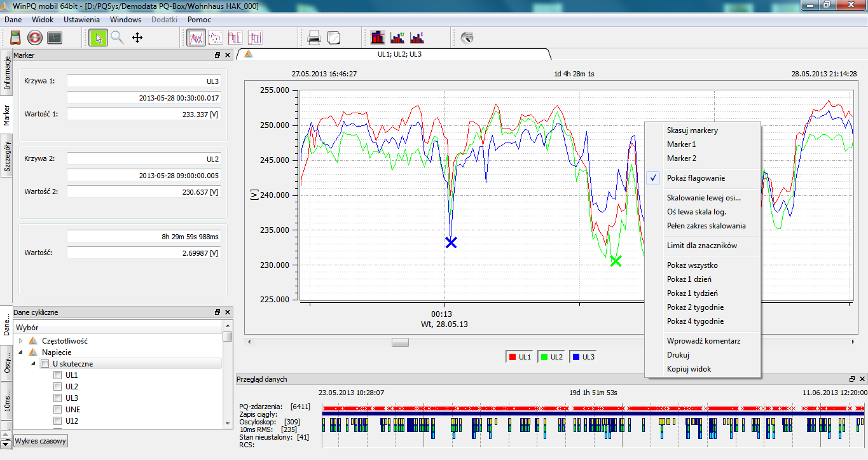Expand the Częstotliwość tree node
This screenshot has width=868, height=460.
20,341
